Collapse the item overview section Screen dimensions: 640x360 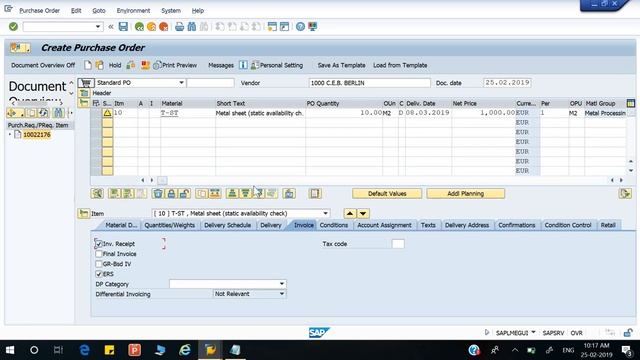pos(84,103)
